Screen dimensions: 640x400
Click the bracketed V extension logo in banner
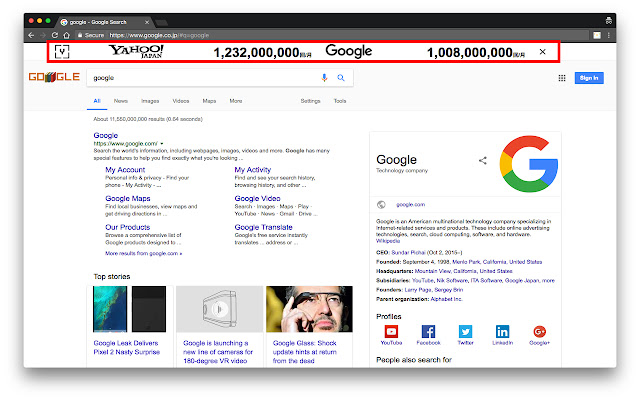pos(62,52)
